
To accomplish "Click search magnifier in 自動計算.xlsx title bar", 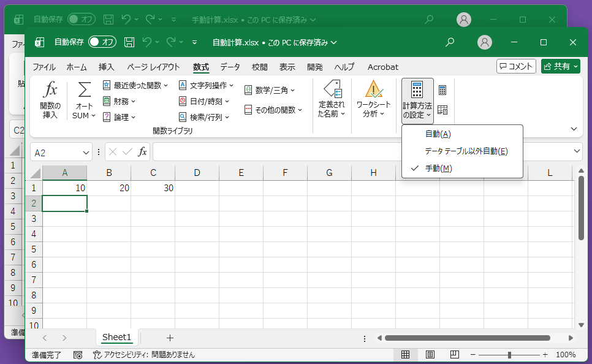I will (450, 42).
